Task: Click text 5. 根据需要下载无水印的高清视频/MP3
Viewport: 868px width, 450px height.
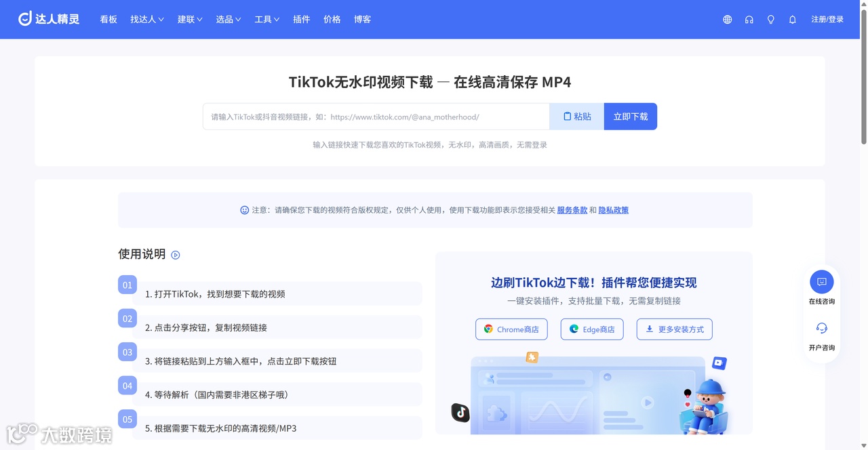Action: coord(221,428)
